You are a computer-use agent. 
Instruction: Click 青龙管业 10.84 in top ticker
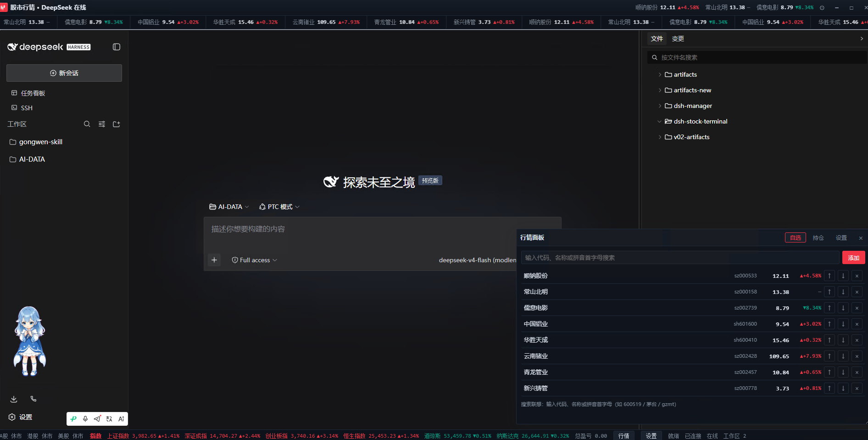(x=406, y=22)
